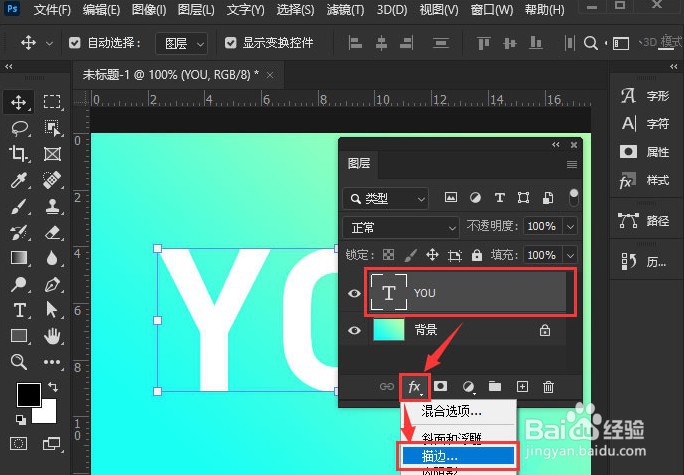The image size is (684, 475).
Task: Select the Pen tool
Action: [52, 284]
